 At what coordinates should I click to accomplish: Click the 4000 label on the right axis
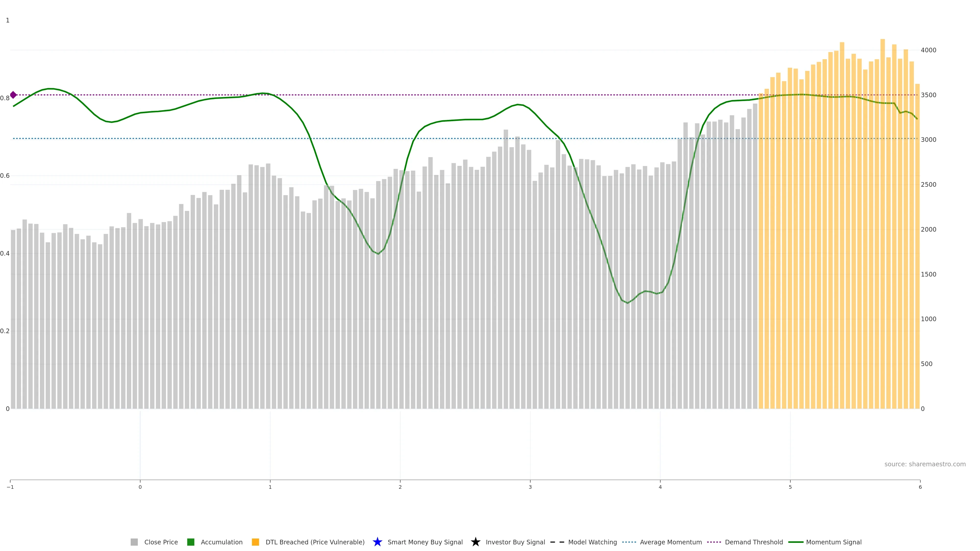(x=928, y=50)
